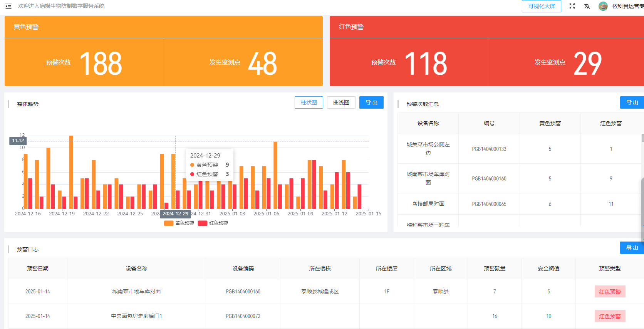Click the red monitoring points 29
This screenshot has height=329, width=644.
click(587, 64)
